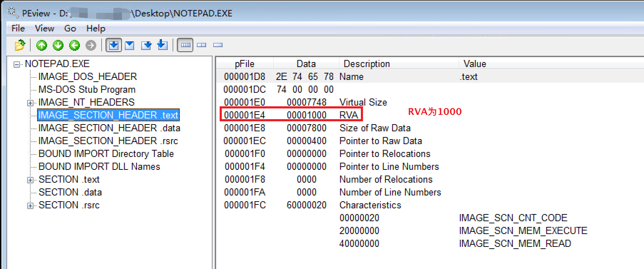Open the Go menu
644x269 pixels.
(x=70, y=29)
